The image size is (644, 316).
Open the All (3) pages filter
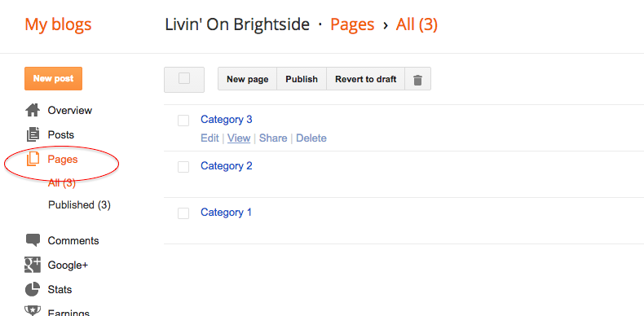click(62, 182)
